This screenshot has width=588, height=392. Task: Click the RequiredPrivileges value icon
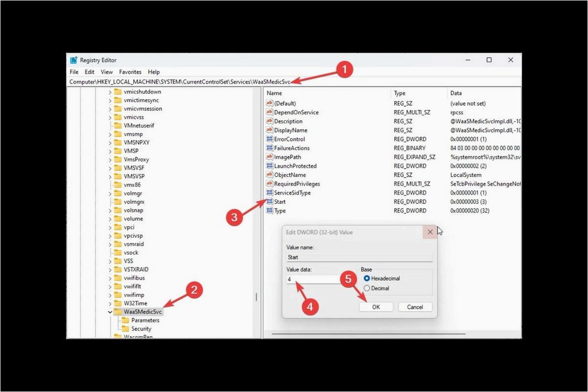(269, 184)
